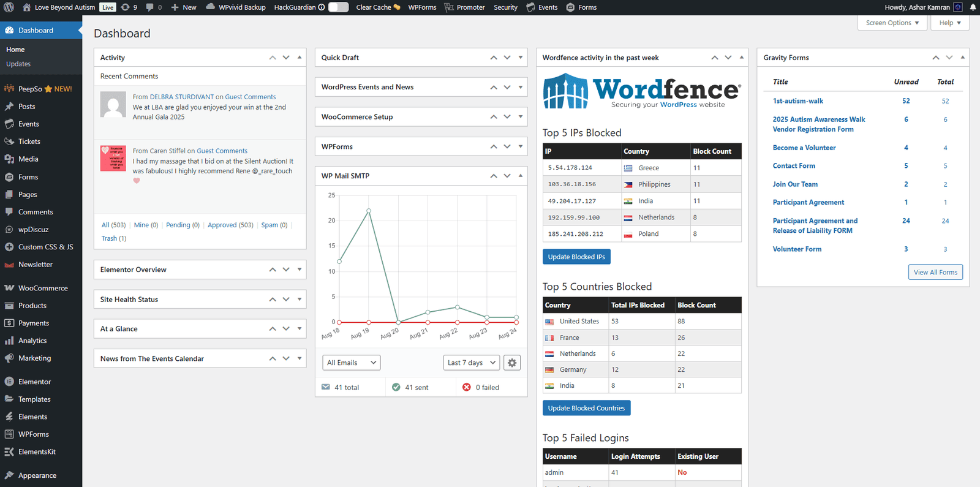Click the Analytics sidebar icon
980x487 pixels.
(x=9, y=341)
